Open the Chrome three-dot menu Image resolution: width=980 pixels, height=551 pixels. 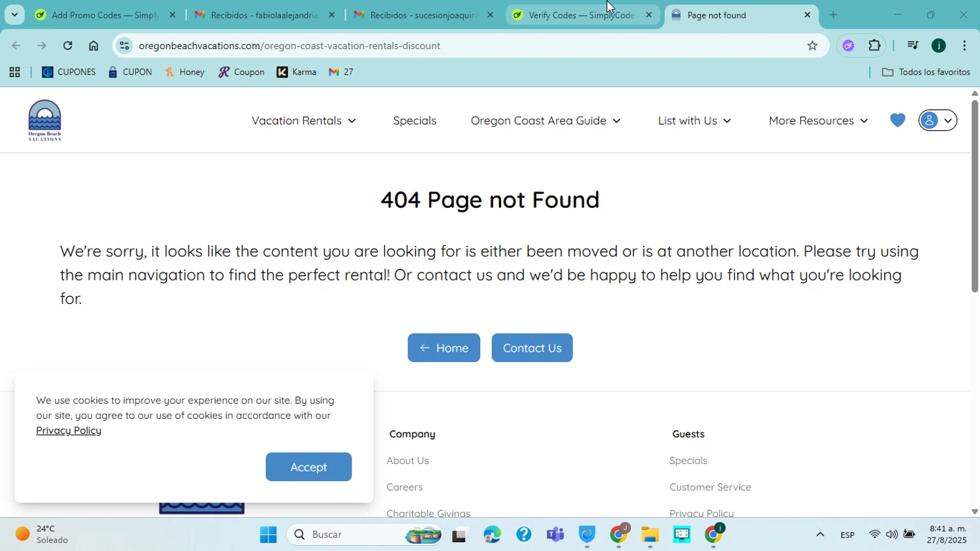pyautogui.click(x=964, y=46)
